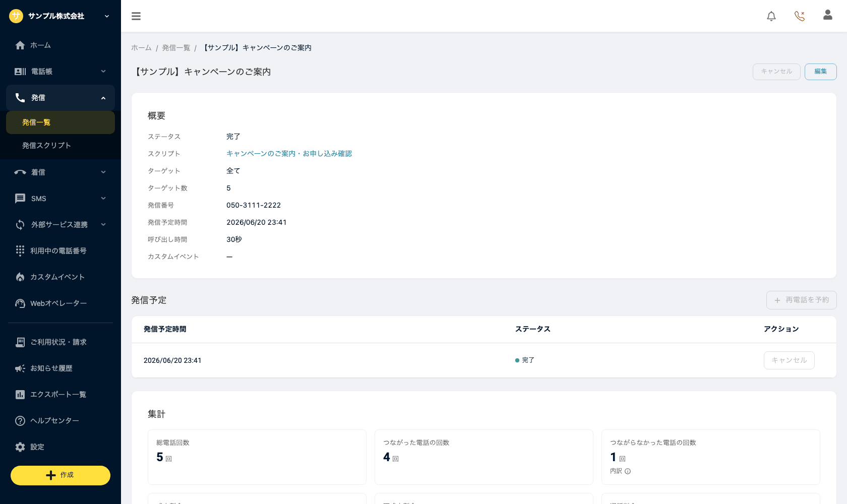Screen dimensions: 847x504
Task: Expand the 着信 submenu chevron
Action: [103, 172]
